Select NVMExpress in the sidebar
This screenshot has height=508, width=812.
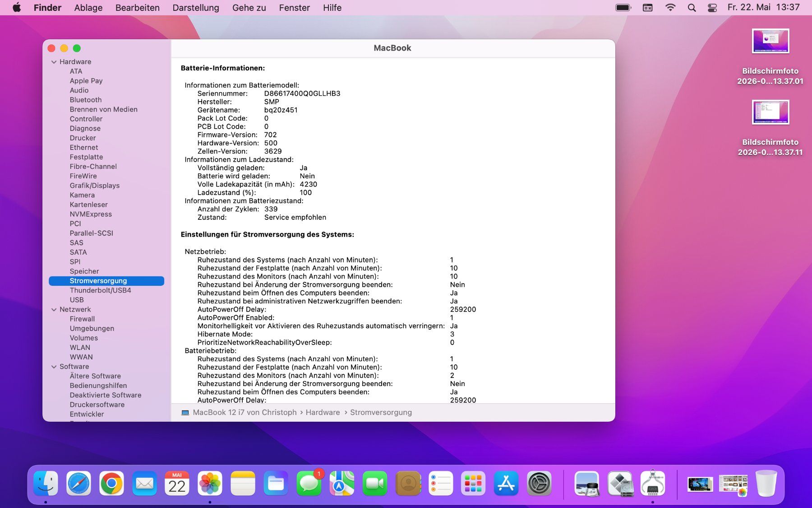coord(91,214)
